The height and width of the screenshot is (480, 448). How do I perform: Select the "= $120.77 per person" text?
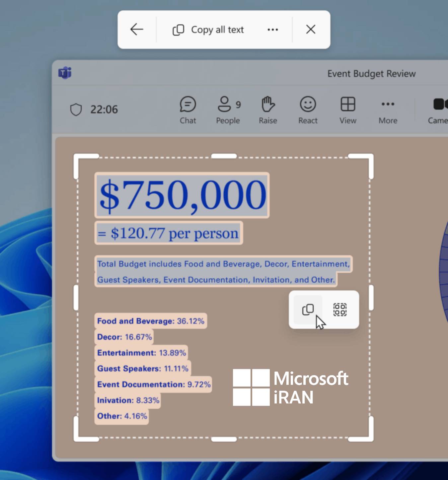click(x=169, y=233)
